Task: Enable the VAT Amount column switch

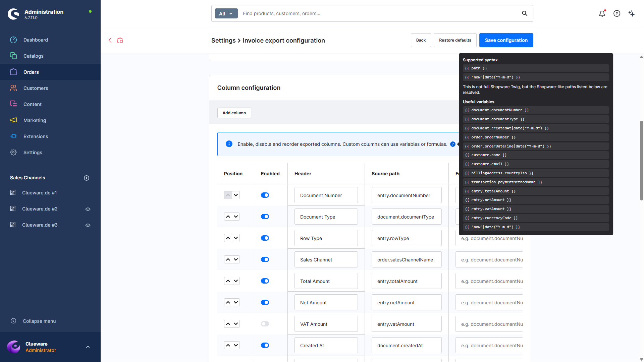Action: point(265,324)
